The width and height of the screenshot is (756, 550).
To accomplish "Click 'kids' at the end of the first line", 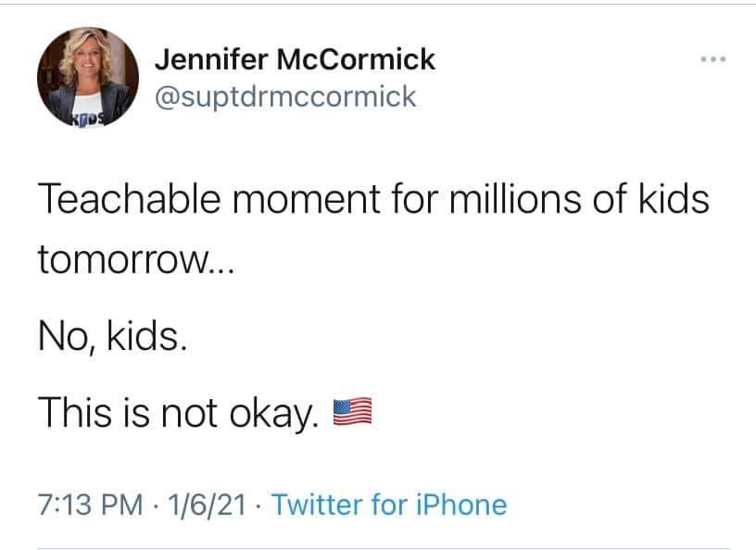I will tap(674, 198).
